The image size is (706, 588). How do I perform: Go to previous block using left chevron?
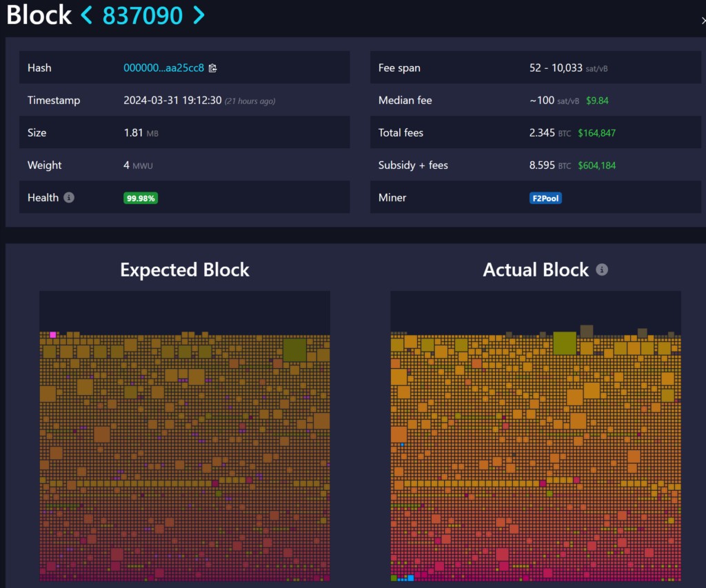click(x=86, y=15)
